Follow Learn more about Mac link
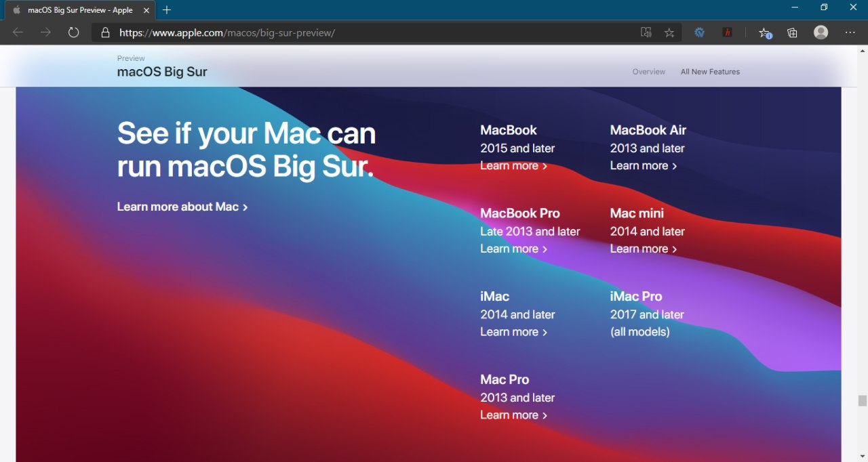Viewport: 868px width, 462px height. click(x=182, y=207)
